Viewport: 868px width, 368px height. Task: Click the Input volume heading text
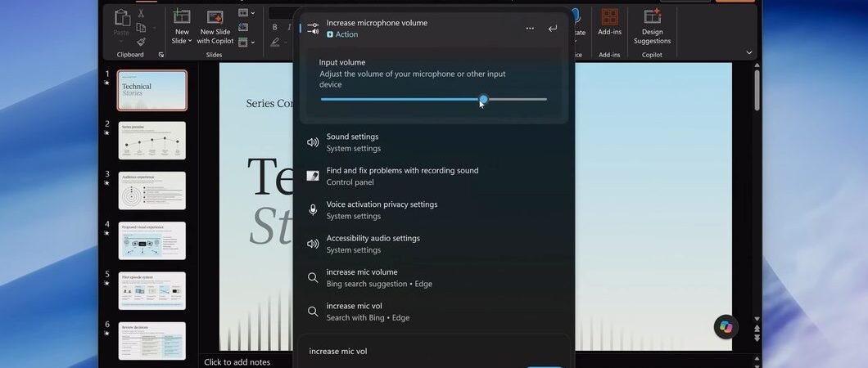342,62
